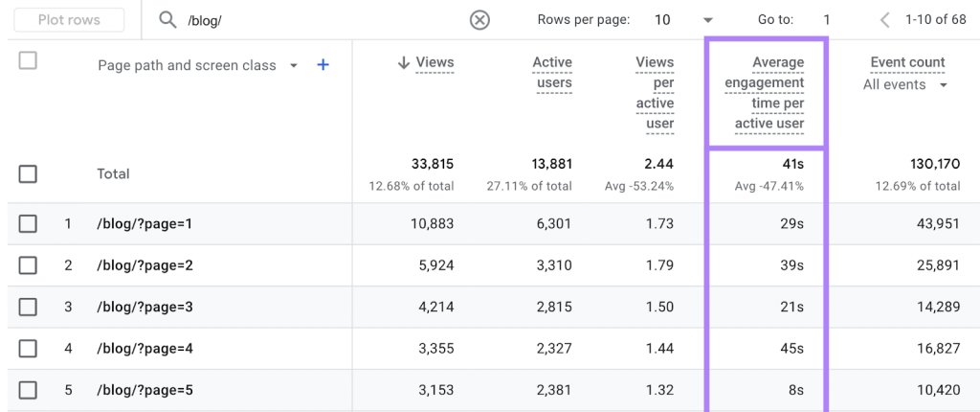
Task: Click the /blog/?page=1 path
Action: point(145,223)
